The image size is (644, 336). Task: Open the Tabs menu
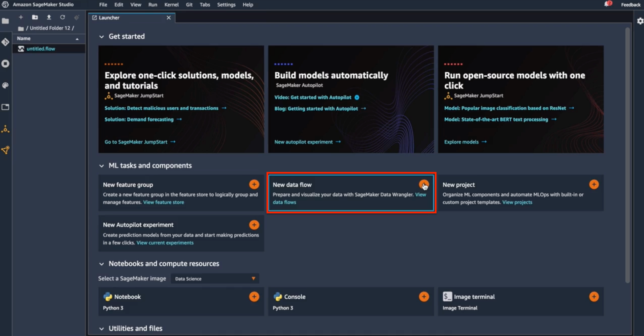coord(205,5)
